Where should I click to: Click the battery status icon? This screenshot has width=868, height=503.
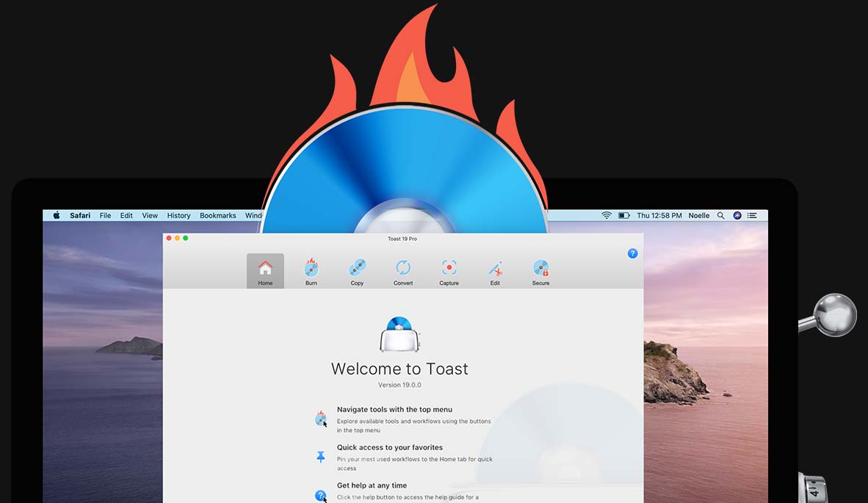coord(624,215)
